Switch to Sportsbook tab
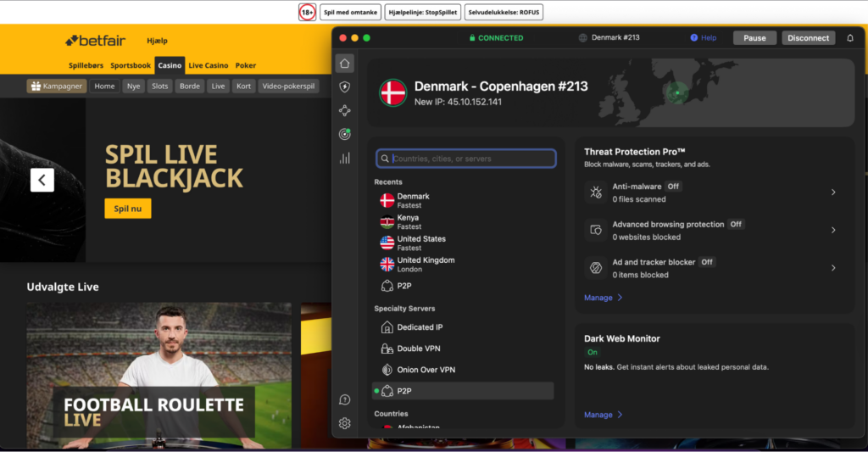This screenshot has width=868, height=452. (131, 65)
